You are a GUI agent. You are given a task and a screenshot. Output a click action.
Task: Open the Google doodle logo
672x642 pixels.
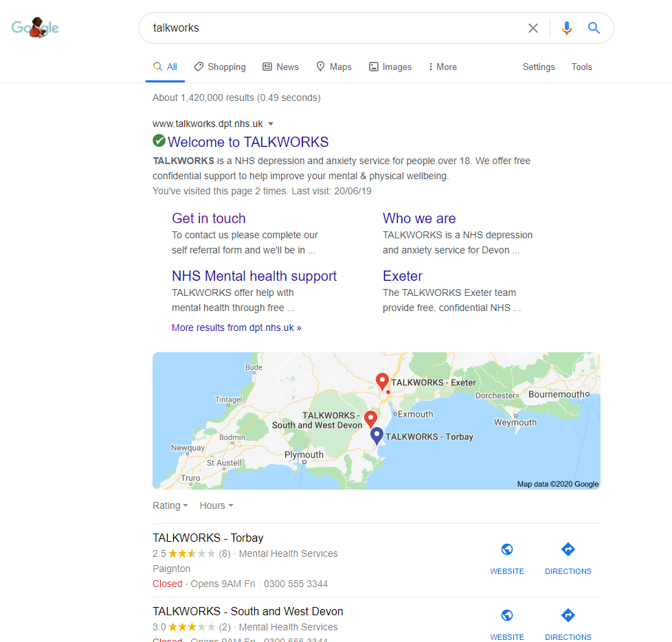(35, 28)
